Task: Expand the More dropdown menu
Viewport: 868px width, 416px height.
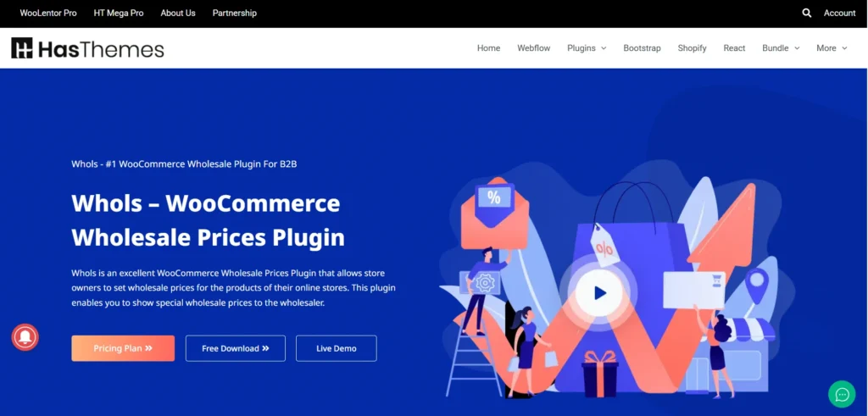Action: tap(832, 48)
